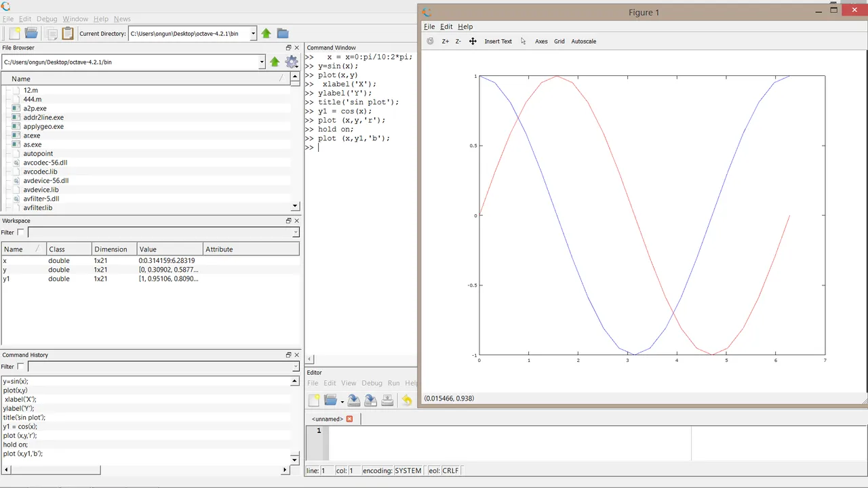This screenshot has height=488, width=868.
Task: Select avcodec-56.dll in File Browser
Action: click(45, 163)
